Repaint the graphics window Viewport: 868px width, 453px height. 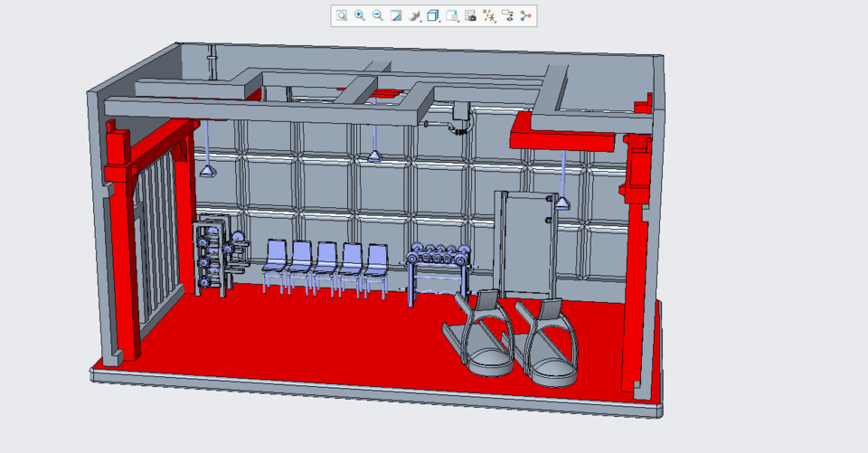[x=396, y=15]
